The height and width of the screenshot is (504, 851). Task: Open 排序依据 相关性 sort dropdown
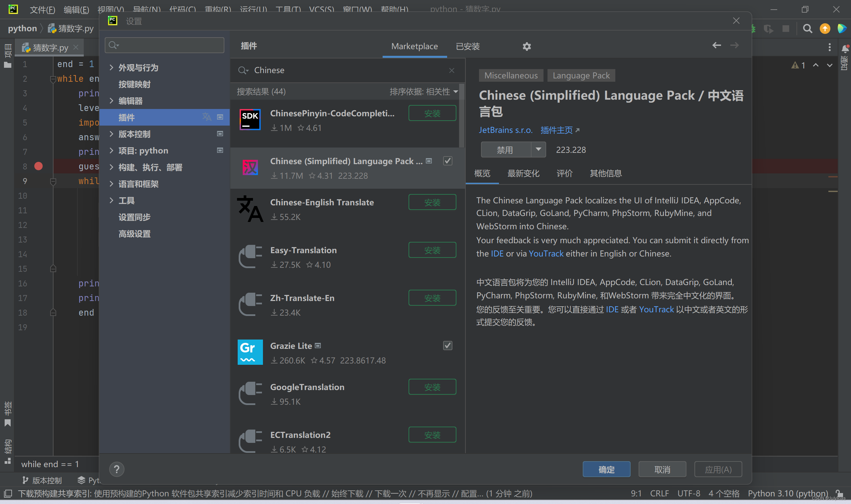[x=424, y=91]
